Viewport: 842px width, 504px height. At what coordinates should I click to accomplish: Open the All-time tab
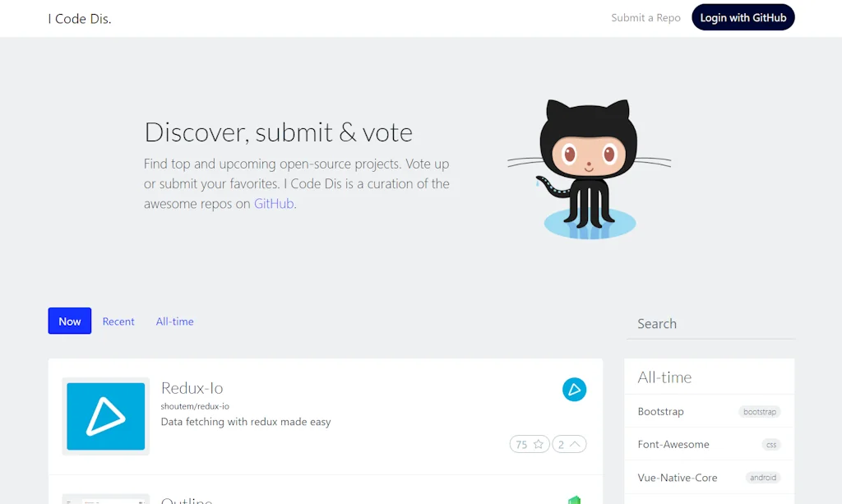point(174,321)
